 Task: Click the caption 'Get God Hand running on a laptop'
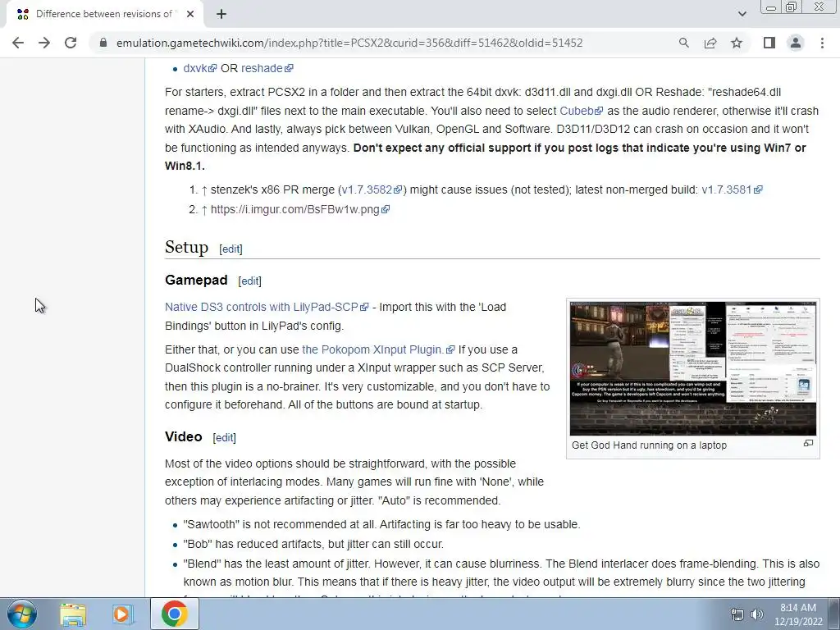pos(649,445)
